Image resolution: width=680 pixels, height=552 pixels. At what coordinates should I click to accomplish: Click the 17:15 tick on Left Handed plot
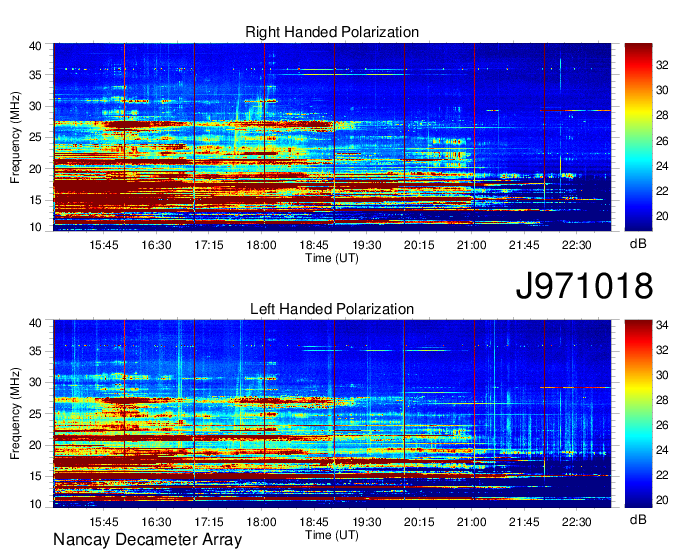pos(209,522)
